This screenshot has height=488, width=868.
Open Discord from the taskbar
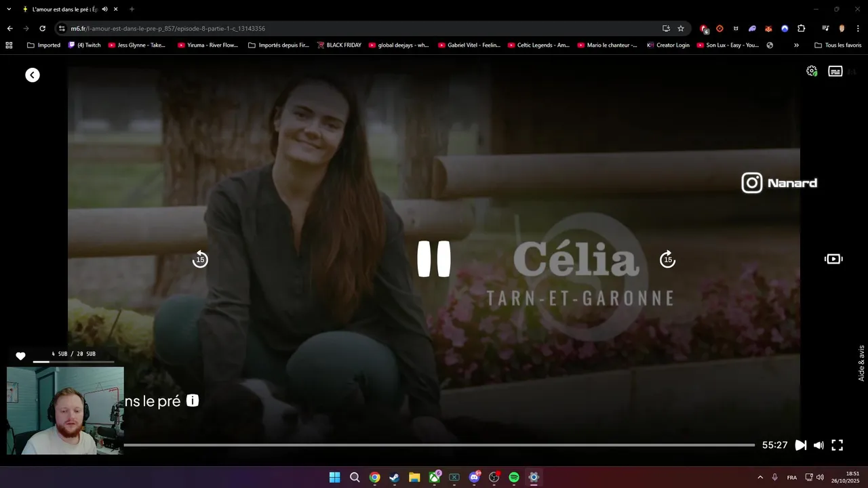474,477
